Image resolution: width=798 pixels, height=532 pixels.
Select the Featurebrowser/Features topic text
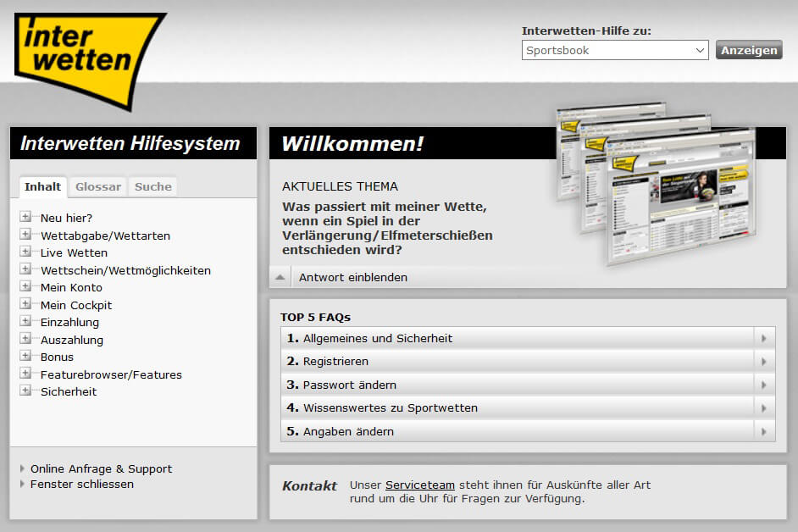[111, 374]
